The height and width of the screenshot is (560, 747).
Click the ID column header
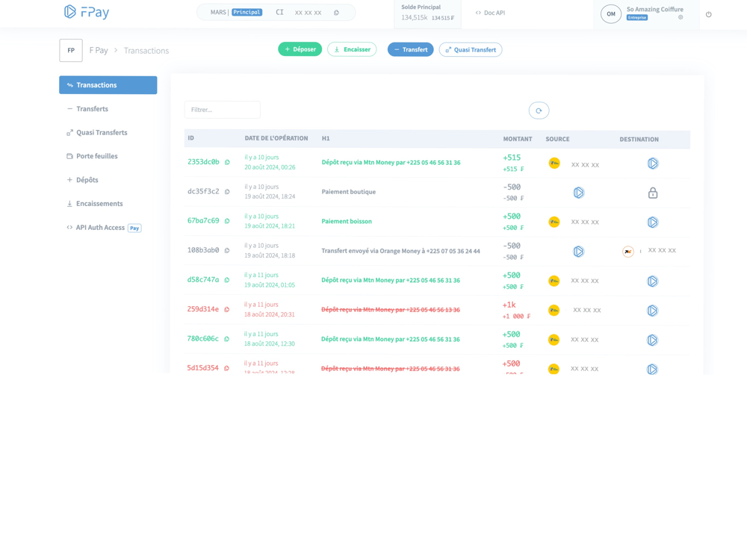(191, 138)
